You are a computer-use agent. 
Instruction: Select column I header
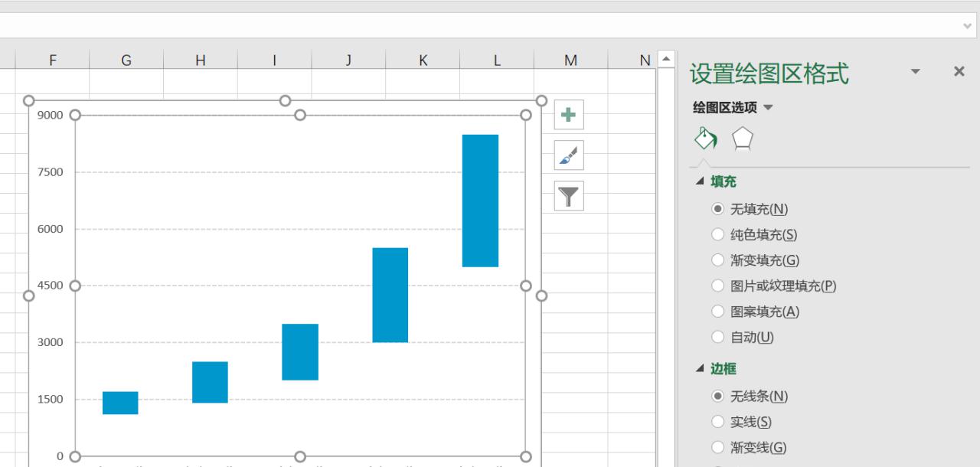coord(275,60)
